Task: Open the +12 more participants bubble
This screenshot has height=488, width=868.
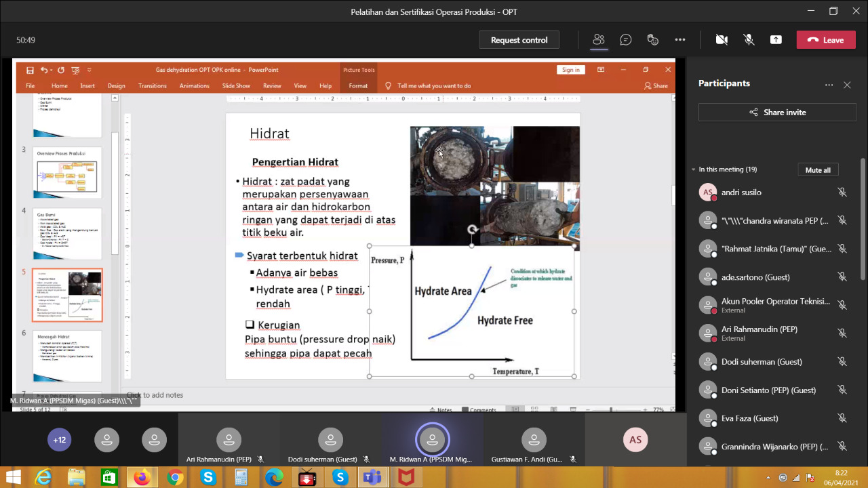Action: click(60, 440)
